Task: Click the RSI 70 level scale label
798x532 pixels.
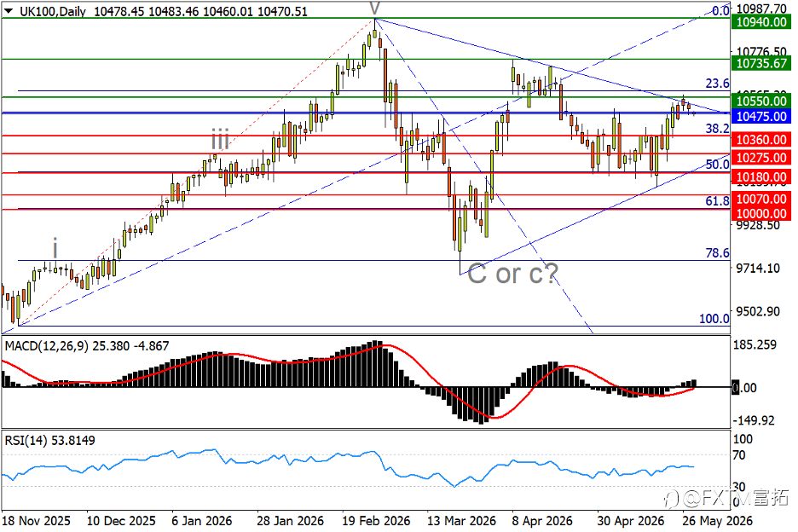Action: click(x=739, y=455)
